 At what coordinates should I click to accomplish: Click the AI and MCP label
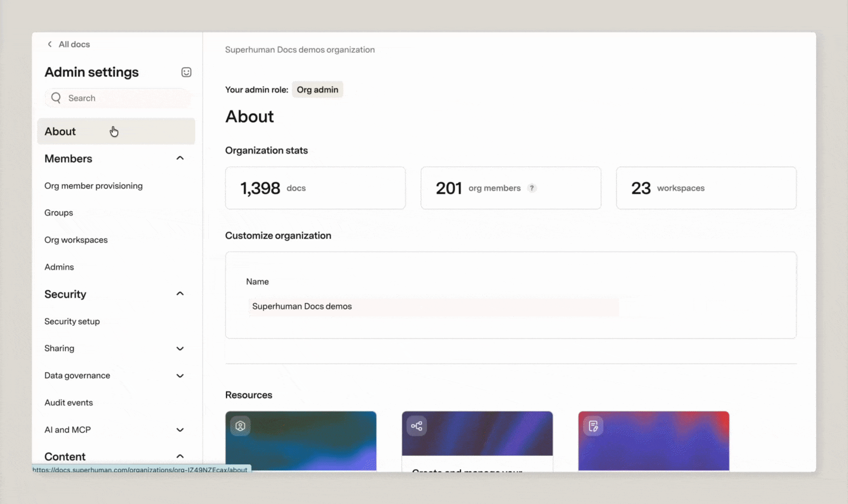click(x=68, y=429)
